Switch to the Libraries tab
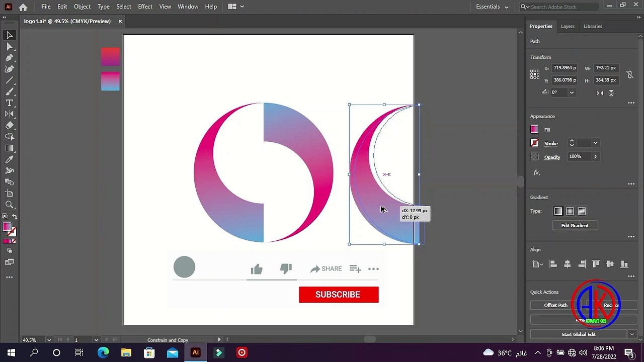The height and width of the screenshot is (362, 644). [x=593, y=26]
